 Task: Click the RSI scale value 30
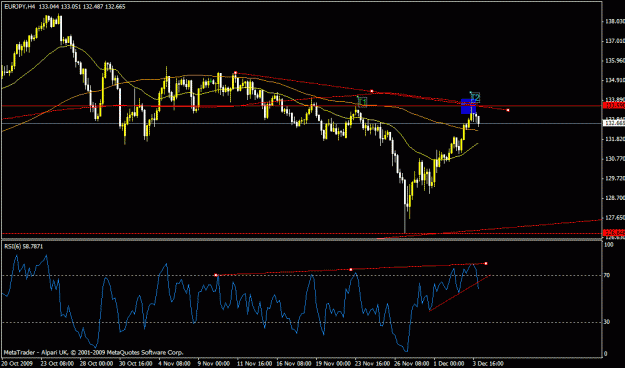pos(608,322)
